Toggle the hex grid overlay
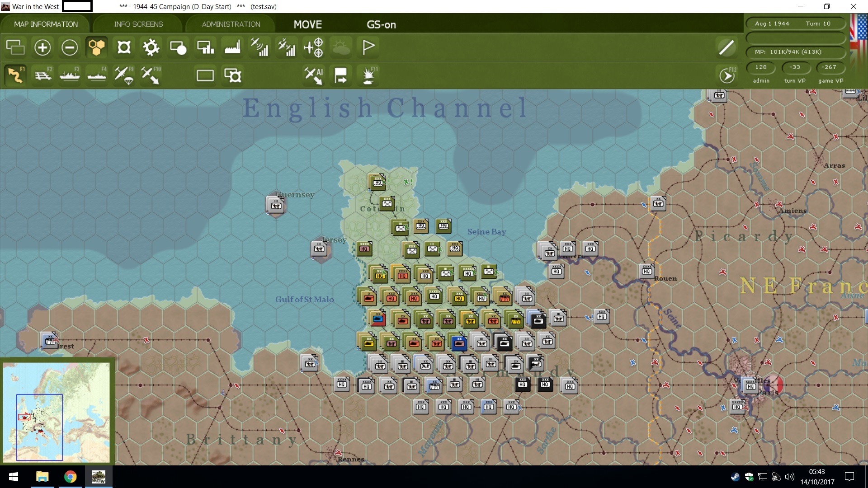 (x=96, y=47)
